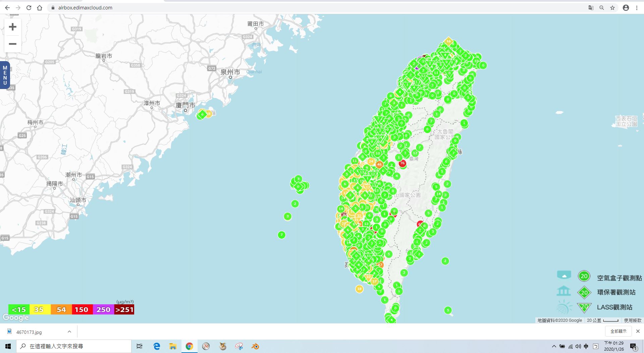Launch Microsoft Edge from taskbar
Screen dimensions: 644x353
pos(157,346)
